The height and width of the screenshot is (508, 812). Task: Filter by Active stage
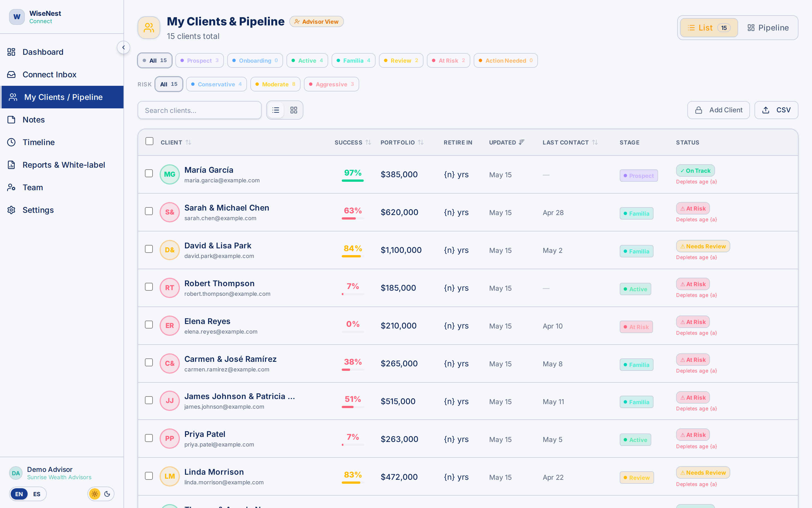point(307,60)
